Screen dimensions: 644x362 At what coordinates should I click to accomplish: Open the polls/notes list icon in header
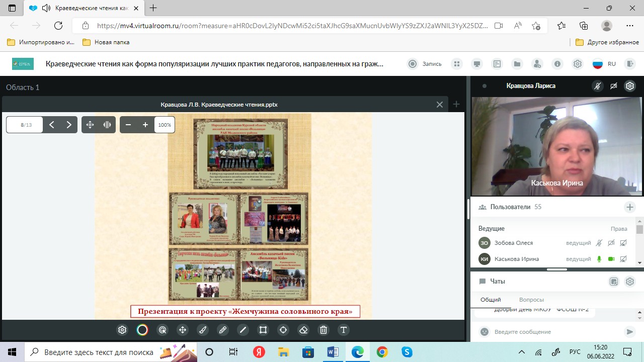[497, 64]
